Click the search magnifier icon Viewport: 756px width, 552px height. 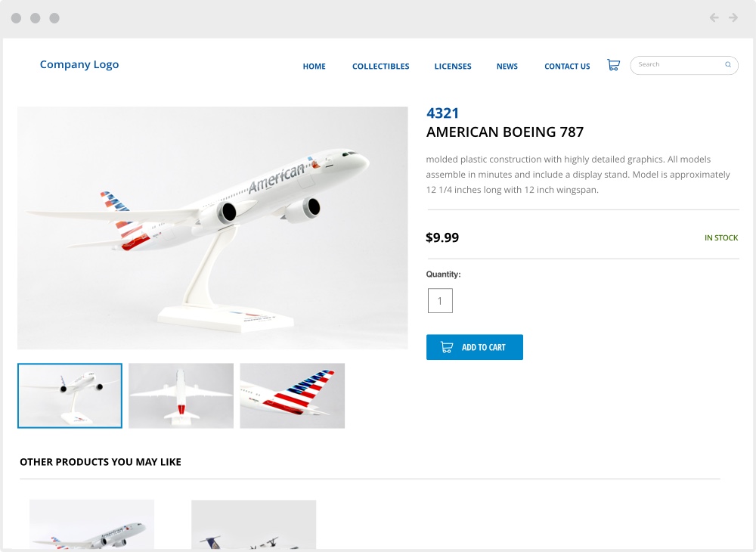[x=728, y=65]
